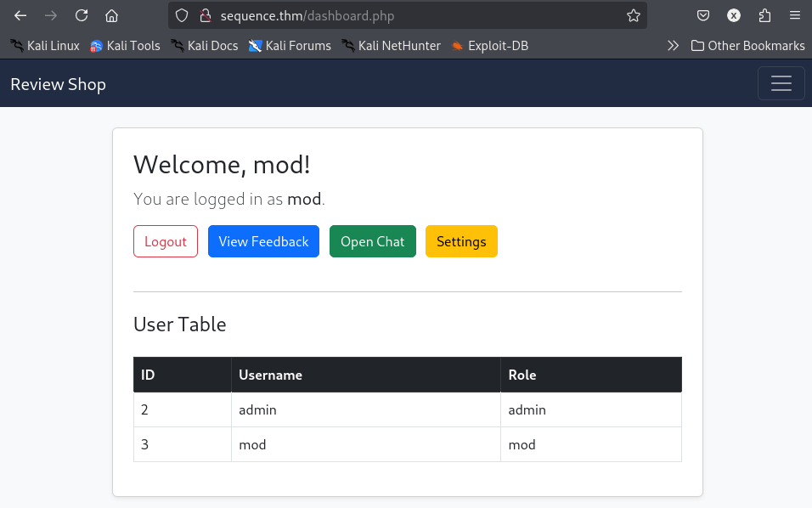Open the browser home page
The height and width of the screenshot is (508, 812).
pyautogui.click(x=111, y=15)
